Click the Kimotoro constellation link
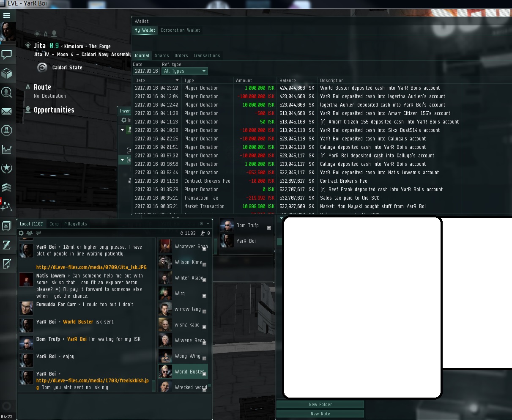Image resolution: width=512 pixels, height=420 pixels. (74, 47)
